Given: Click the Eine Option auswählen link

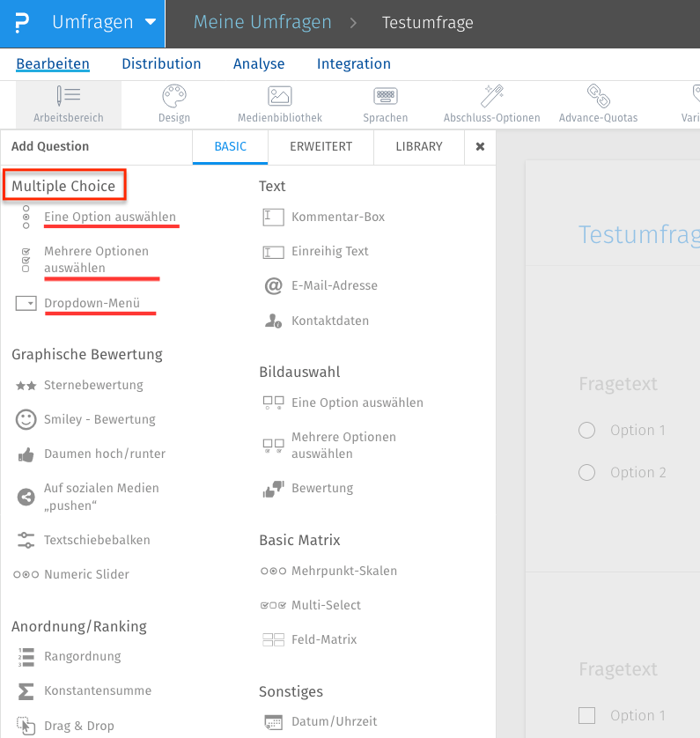Looking at the screenshot, I should click(x=110, y=217).
